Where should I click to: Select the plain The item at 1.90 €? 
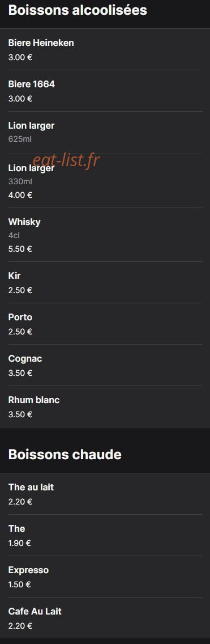pos(105,535)
